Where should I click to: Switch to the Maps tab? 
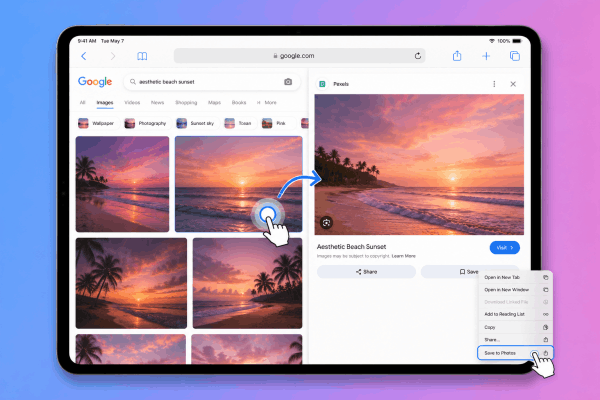coord(214,103)
